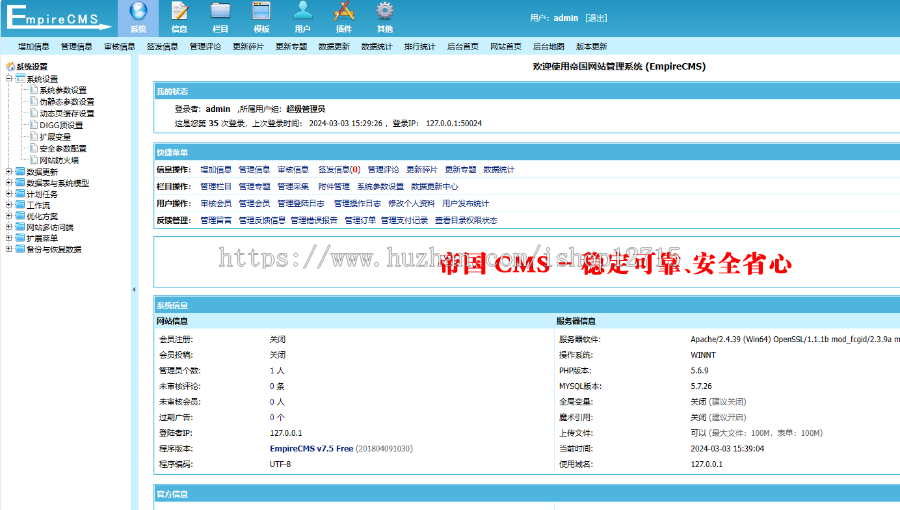This screenshot has width=900, height=510.
Task: Select 数据更新 in the top shortcut bar
Action: point(334,46)
